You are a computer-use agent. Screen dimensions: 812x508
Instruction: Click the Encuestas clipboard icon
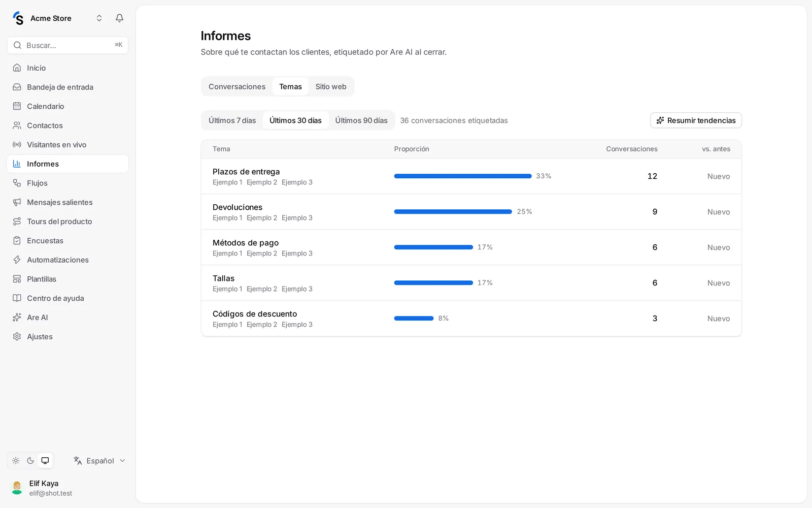click(x=17, y=241)
